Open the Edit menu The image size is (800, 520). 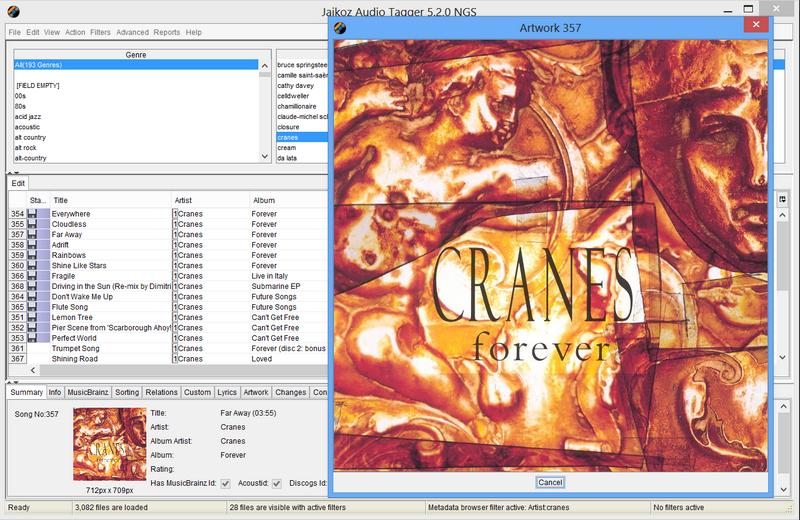coord(33,32)
